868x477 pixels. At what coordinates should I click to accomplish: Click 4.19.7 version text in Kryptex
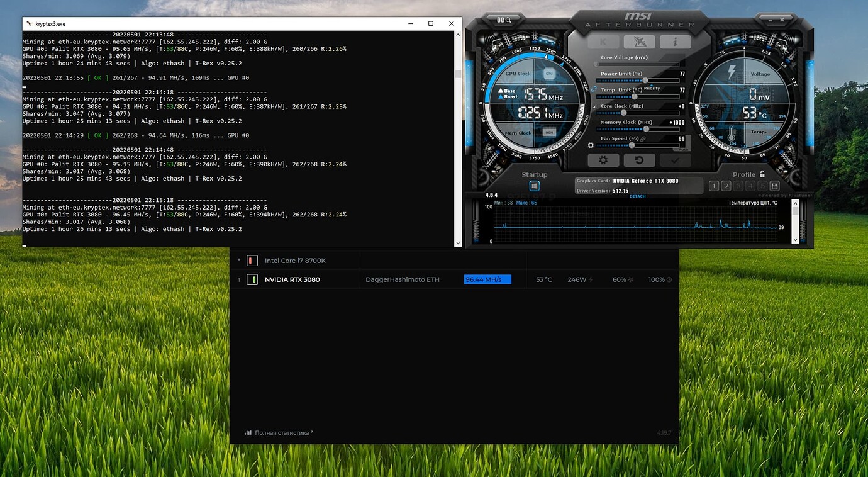(x=664, y=433)
